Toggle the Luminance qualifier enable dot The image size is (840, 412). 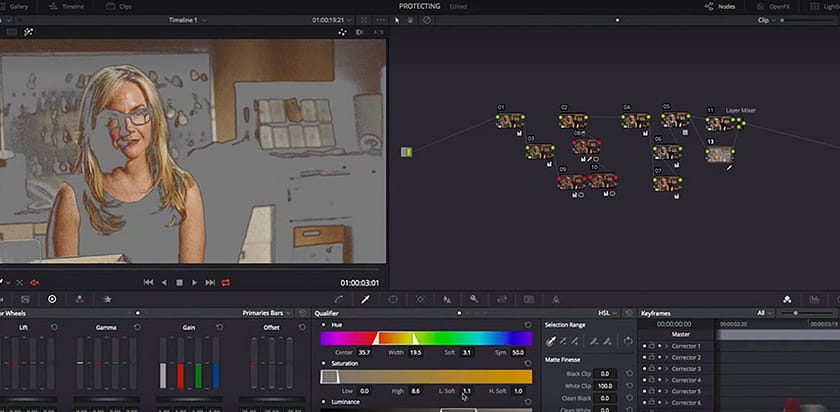323,402
